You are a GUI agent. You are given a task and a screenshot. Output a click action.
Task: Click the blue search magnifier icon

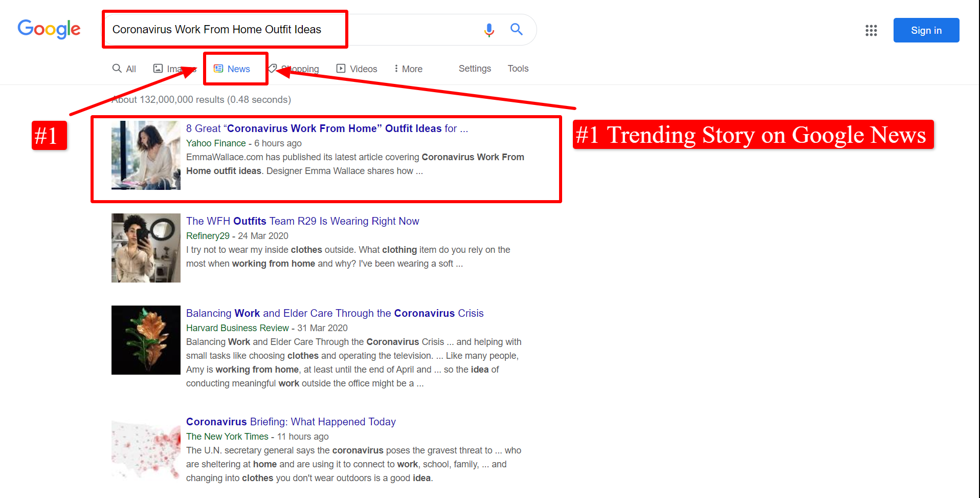click(x=517, y=30)
